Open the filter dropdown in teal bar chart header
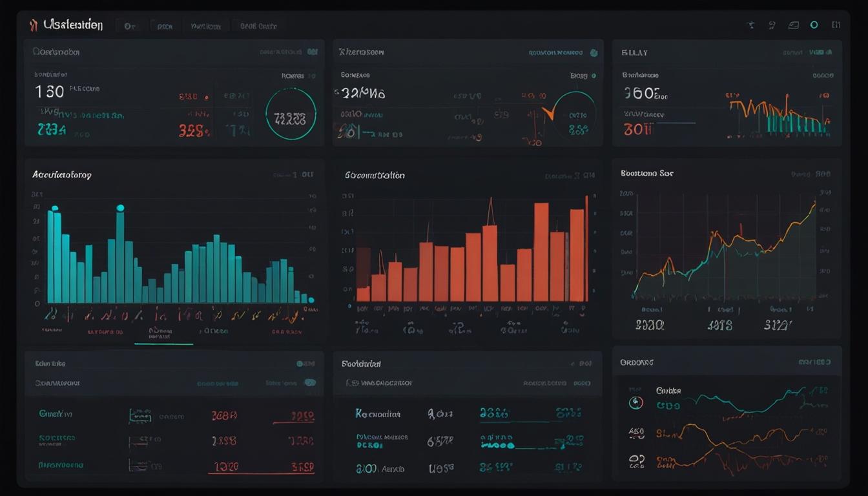Image resolution: width=868 pixels, height=496 pixels. tap(294, 174)
